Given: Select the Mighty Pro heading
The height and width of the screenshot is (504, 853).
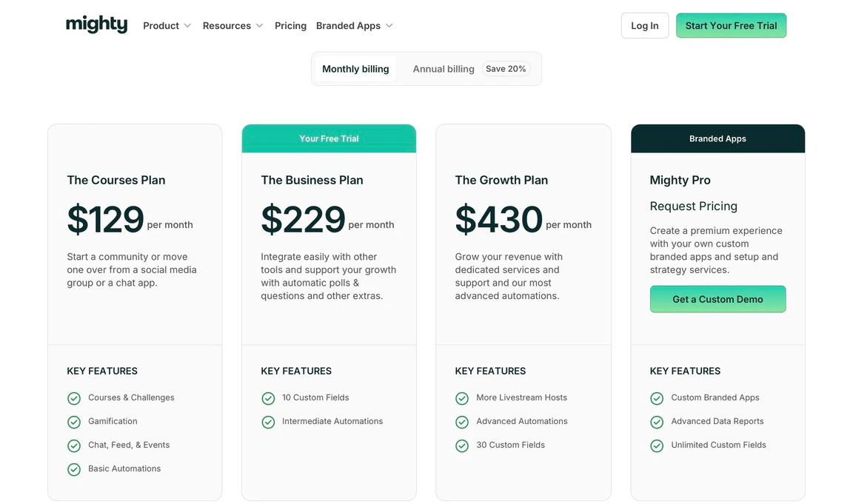Looking at the screenshot, I should click(x=680, y=180).
